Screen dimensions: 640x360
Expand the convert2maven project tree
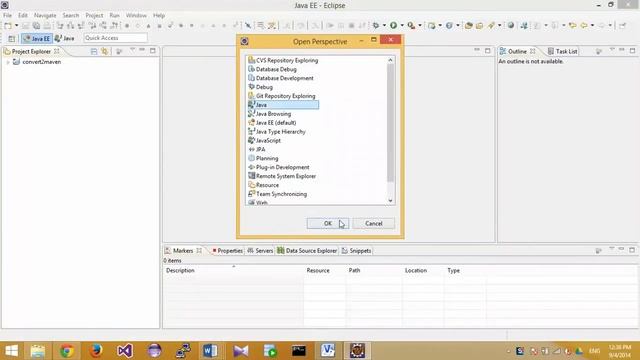(x=7, y=62)
